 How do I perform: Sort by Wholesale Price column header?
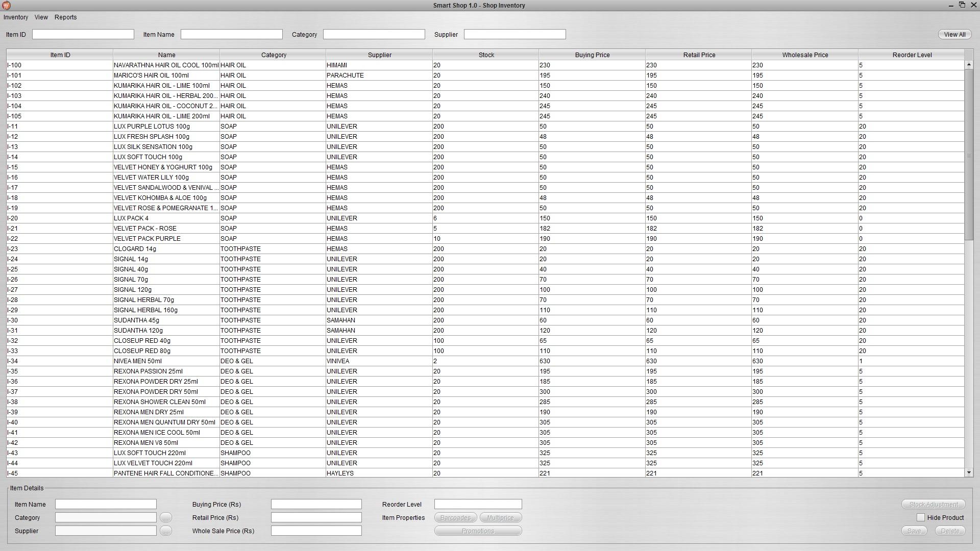[x=805, y=55]
